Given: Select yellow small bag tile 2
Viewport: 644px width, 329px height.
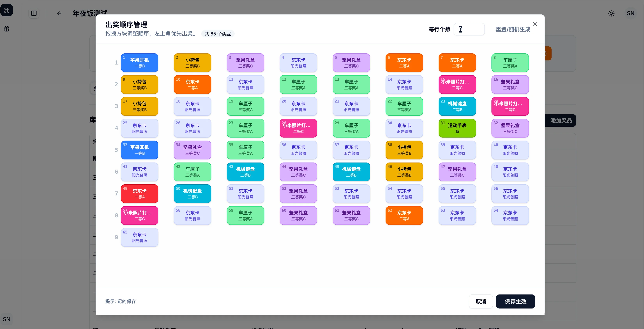Looking at the screenshot, I should tap(192, 63).
